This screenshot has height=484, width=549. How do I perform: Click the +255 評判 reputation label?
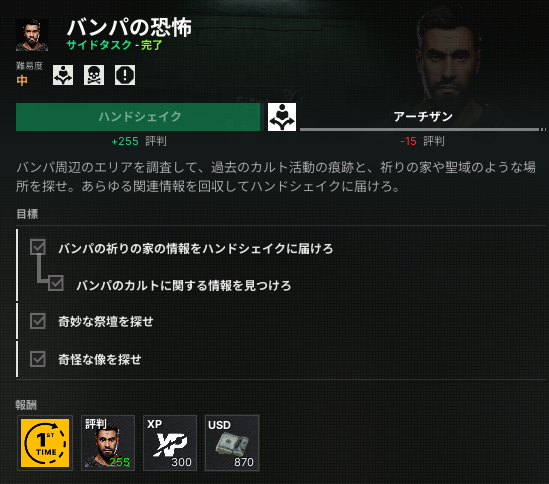[139, 141]
